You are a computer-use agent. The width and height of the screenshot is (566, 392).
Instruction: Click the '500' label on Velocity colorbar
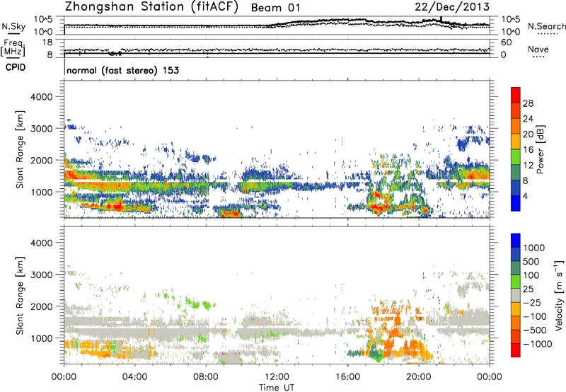pos(531,262)
